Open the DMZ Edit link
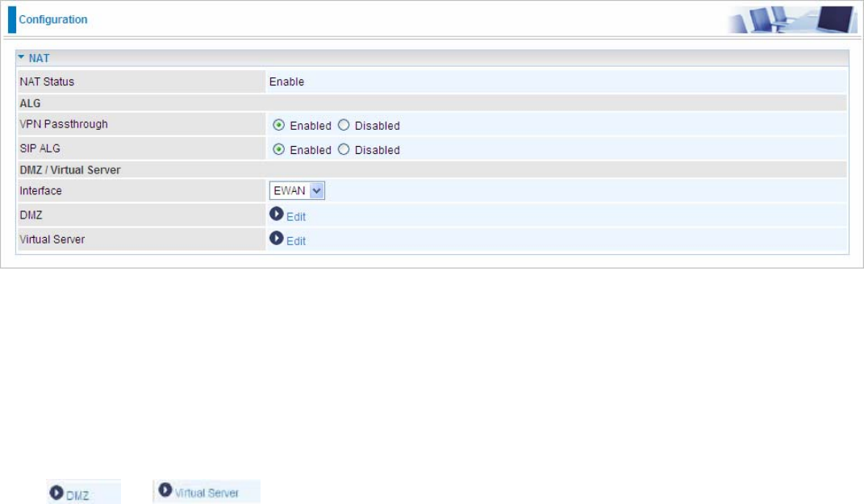The image size is (864, 504). (296, 217)
